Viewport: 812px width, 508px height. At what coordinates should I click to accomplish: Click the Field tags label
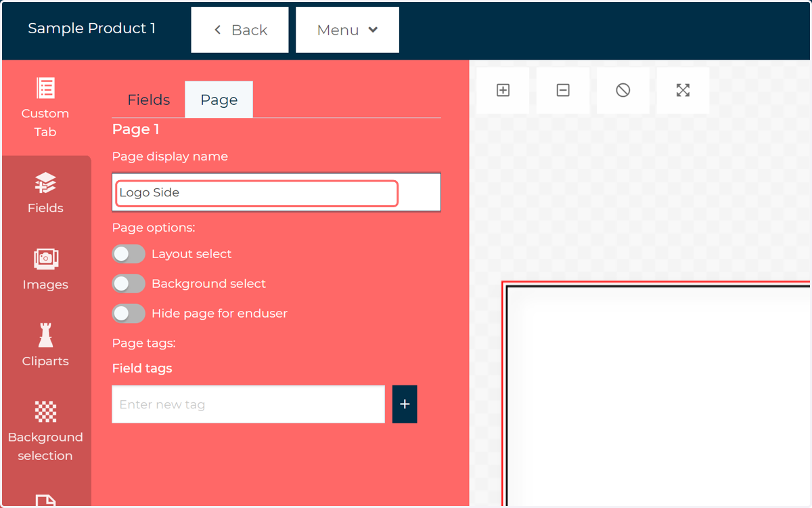coord(142,368)
